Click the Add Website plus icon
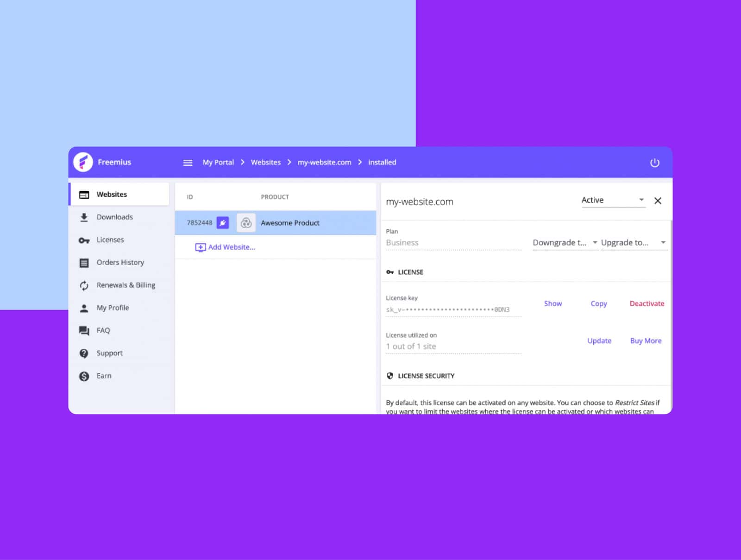 200,247
